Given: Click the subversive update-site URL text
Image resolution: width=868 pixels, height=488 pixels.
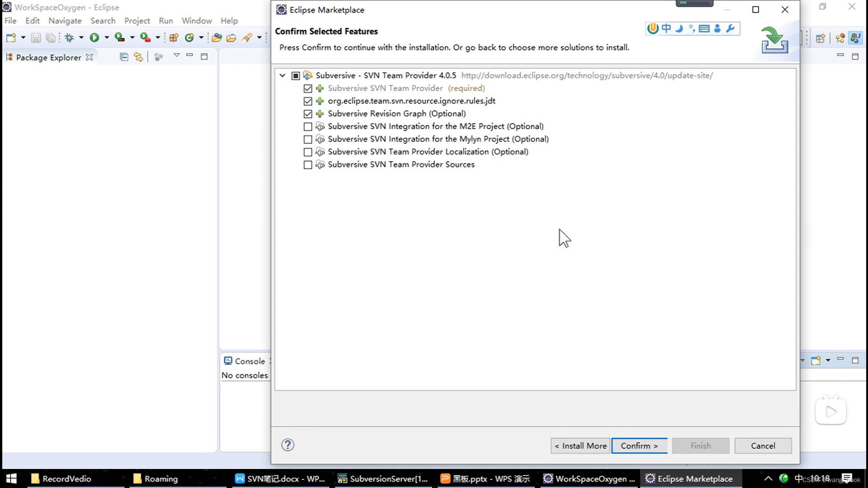Looking at the screenshot, I should tap(587, 75).
